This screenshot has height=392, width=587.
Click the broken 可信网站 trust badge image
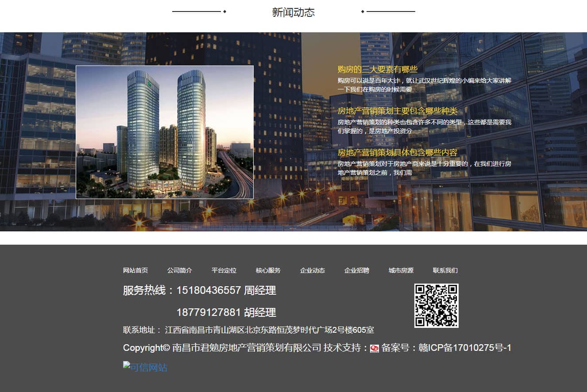[145, 367]
